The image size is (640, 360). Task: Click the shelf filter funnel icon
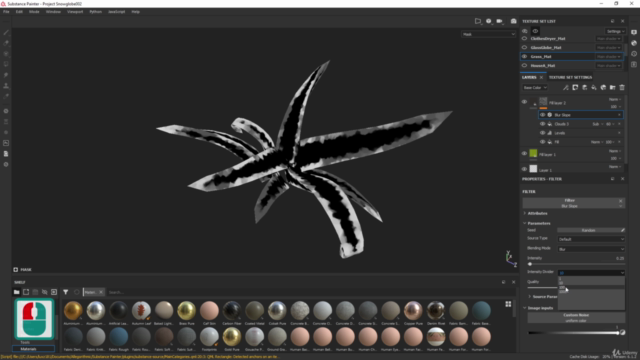pos(66,292)
